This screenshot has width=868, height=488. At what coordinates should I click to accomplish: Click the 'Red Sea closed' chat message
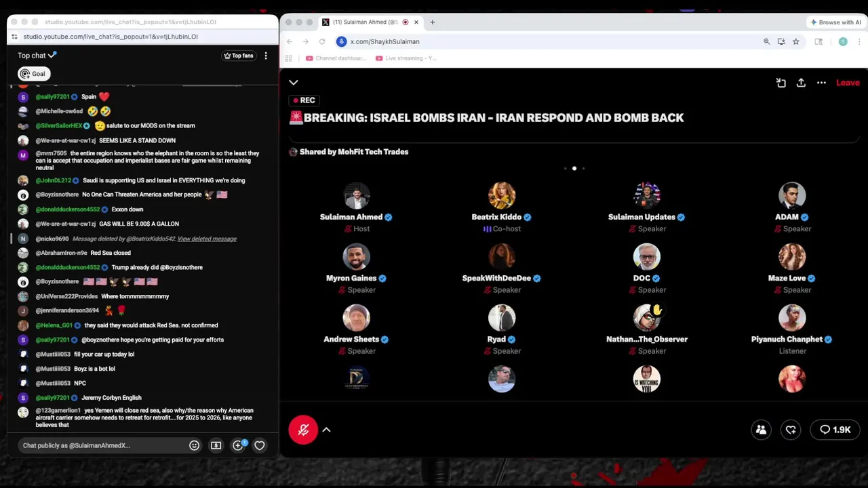point(111,253)
